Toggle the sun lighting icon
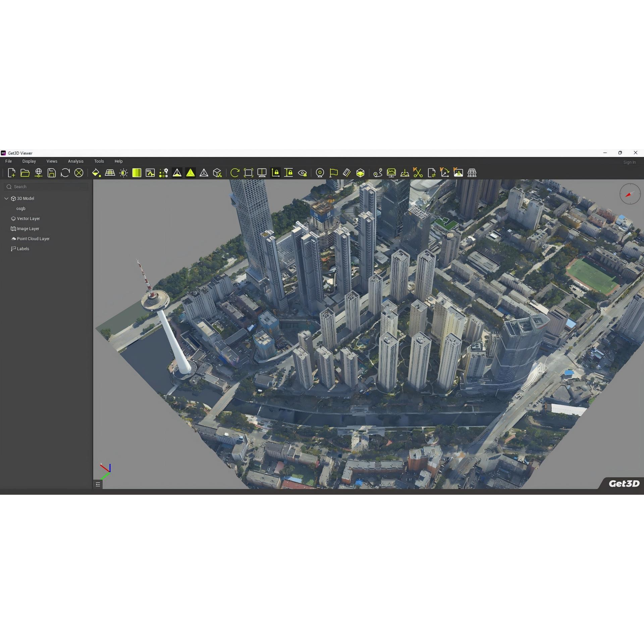 click(123, 173)
